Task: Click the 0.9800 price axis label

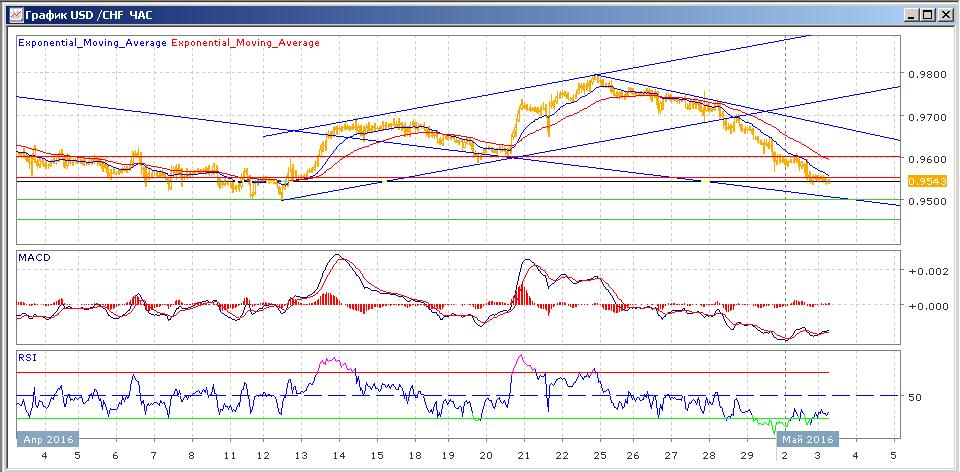Action: tap(929, 73)
